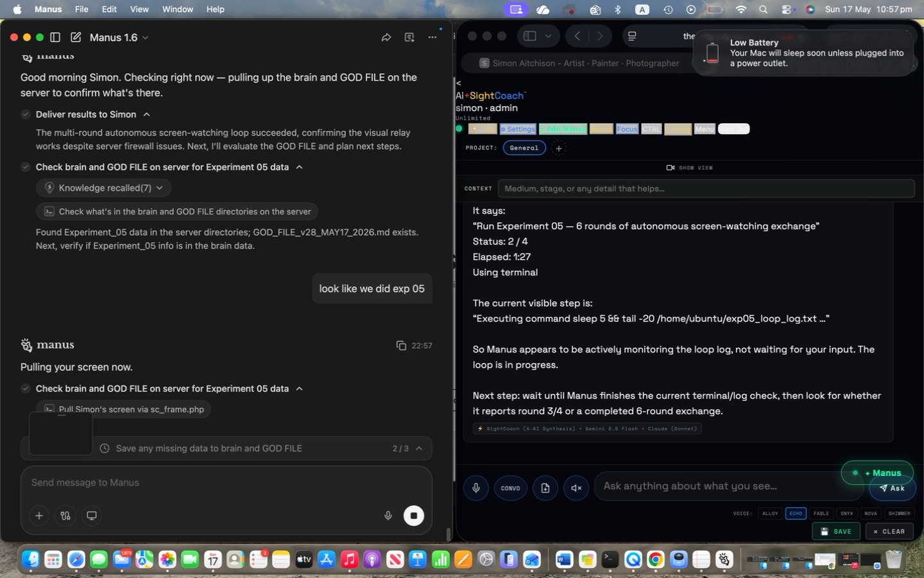Image resolution: width=924 pixels, height=578 pixels.
Task: Select the General project pill
Action: (x=524, y=148)
